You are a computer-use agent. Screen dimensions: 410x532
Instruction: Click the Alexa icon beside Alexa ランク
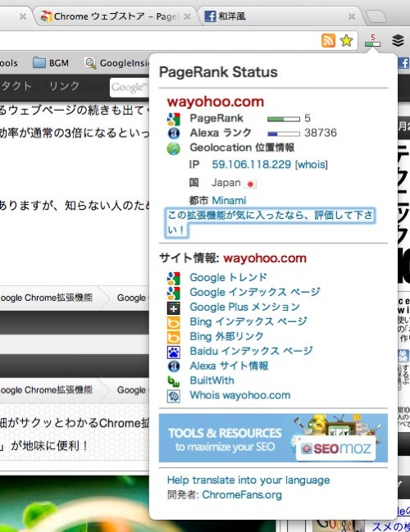[x=174, y=133]
